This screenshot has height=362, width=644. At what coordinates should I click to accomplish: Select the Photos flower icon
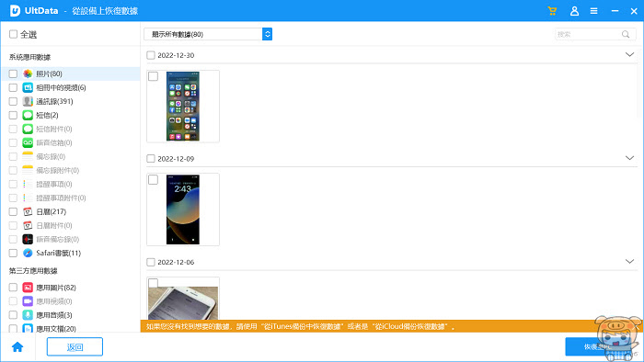(28, 74)
